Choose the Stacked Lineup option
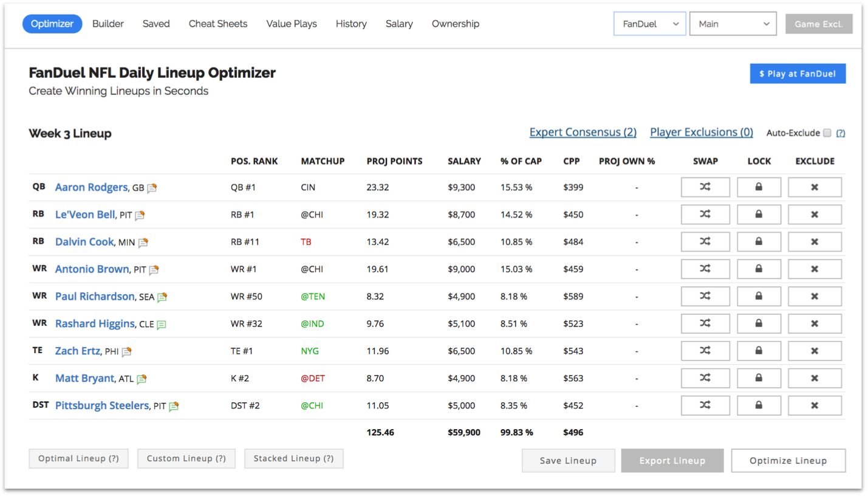The image size is (868, 496). click(294, 458)
